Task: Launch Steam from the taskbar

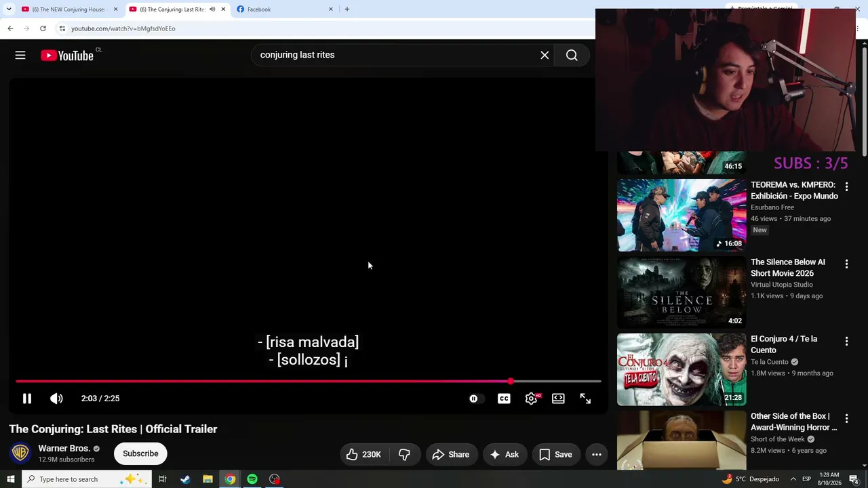Action: click(185, 479)
